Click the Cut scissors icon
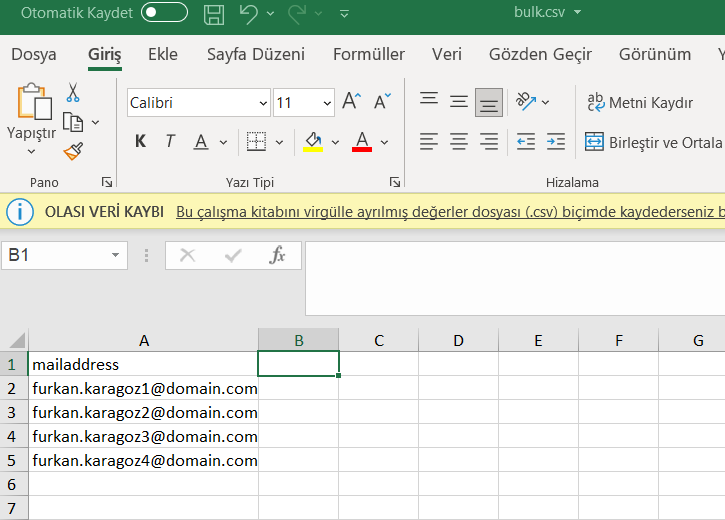Screen dimensions: 725x520 pos(72,93)
